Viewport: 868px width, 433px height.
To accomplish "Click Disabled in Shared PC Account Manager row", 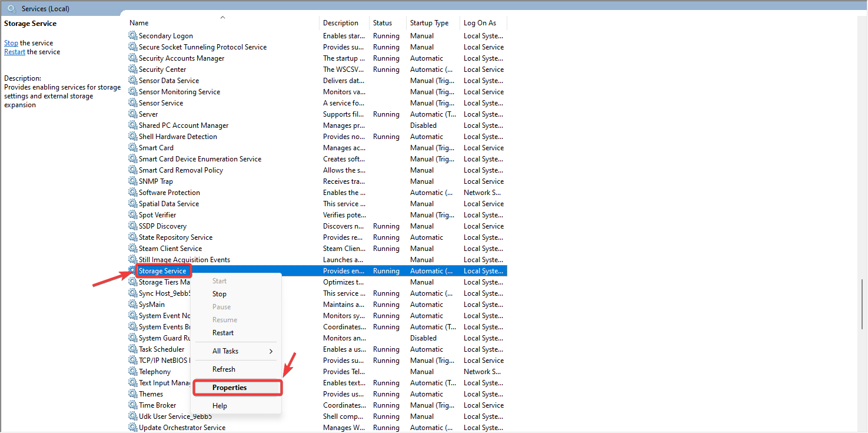I will (423, 125).
